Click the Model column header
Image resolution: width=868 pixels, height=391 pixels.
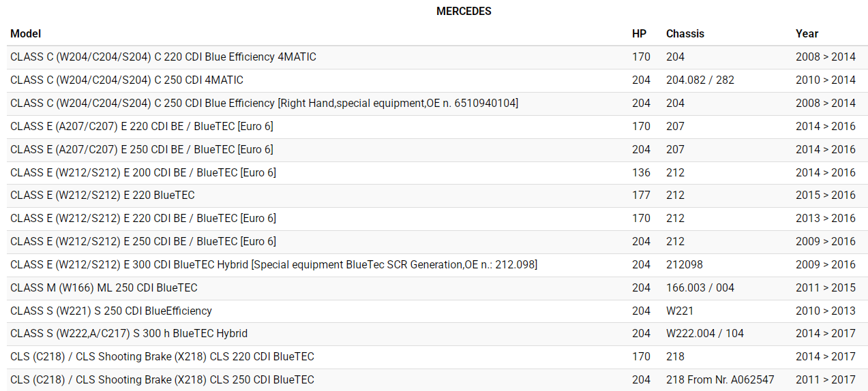pos(26,33)
